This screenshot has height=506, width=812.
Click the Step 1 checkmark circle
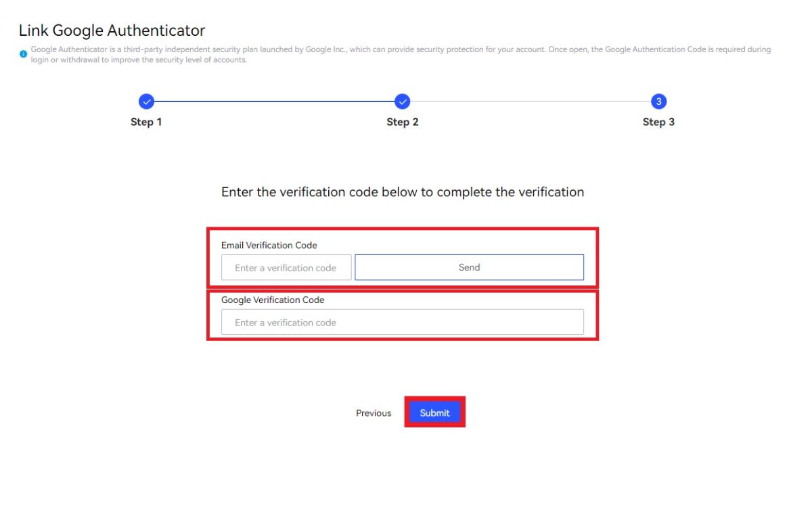pos(146,101)
